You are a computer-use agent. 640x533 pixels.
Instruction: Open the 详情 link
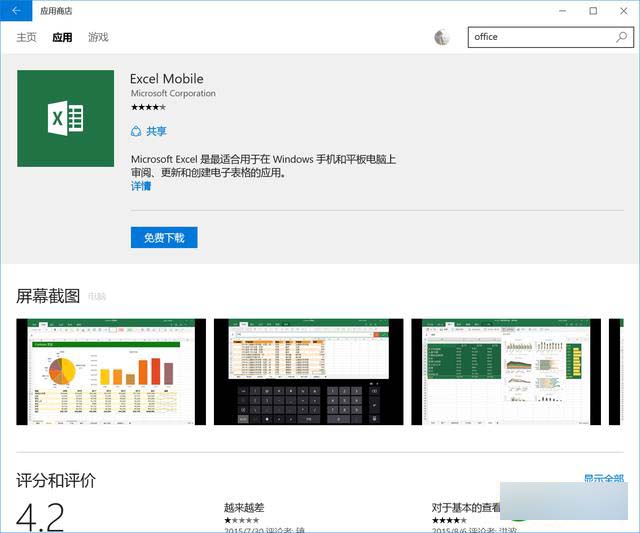[x=141, y=186]
